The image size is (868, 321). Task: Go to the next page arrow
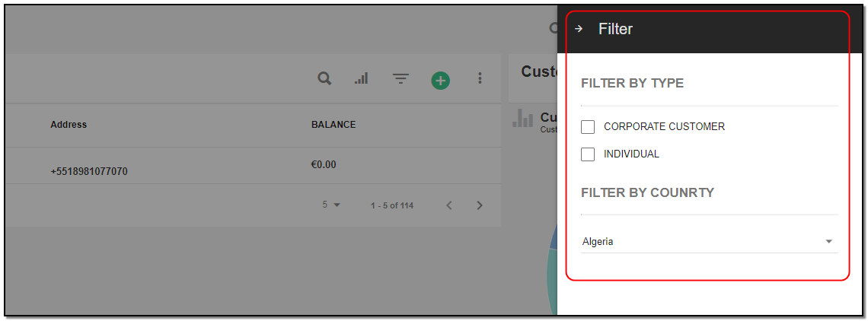(x=480, y=205)
